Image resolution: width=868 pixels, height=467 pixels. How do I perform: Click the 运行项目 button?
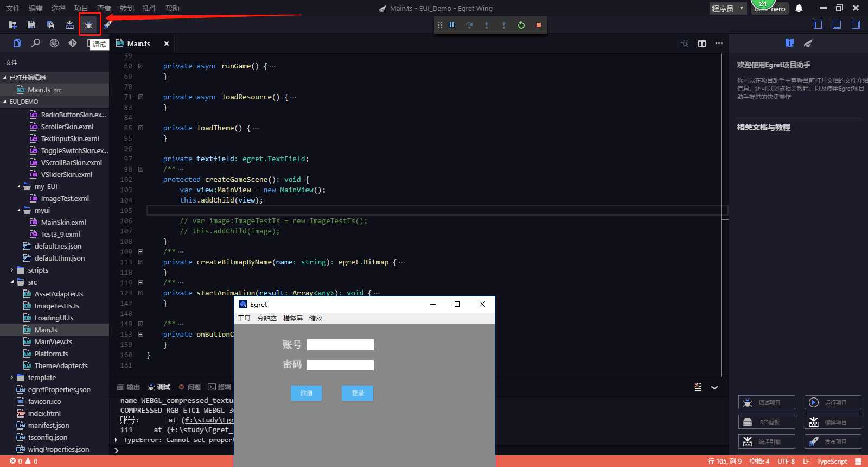point(833,402)
